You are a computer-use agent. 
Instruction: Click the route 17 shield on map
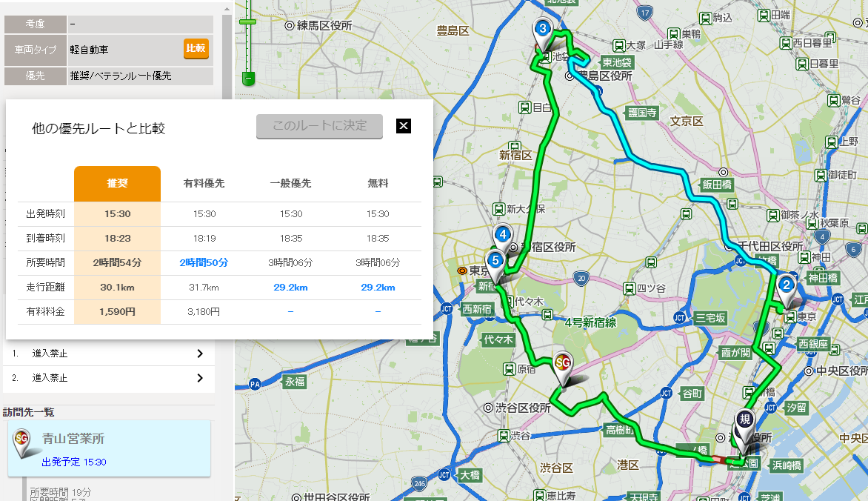tap(645, 13)
